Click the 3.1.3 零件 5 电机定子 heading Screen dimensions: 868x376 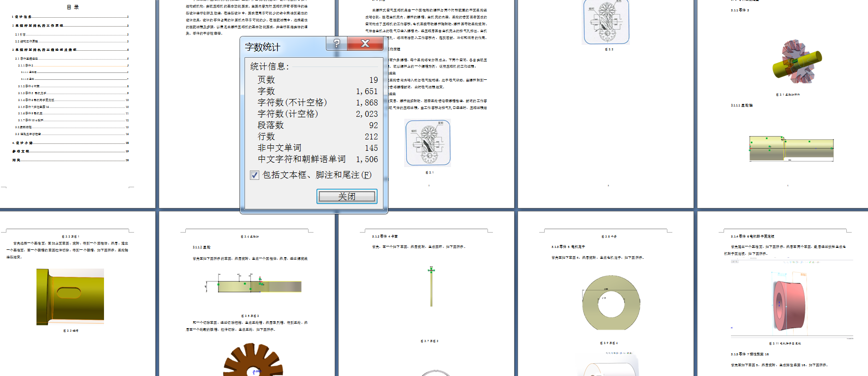568,247
